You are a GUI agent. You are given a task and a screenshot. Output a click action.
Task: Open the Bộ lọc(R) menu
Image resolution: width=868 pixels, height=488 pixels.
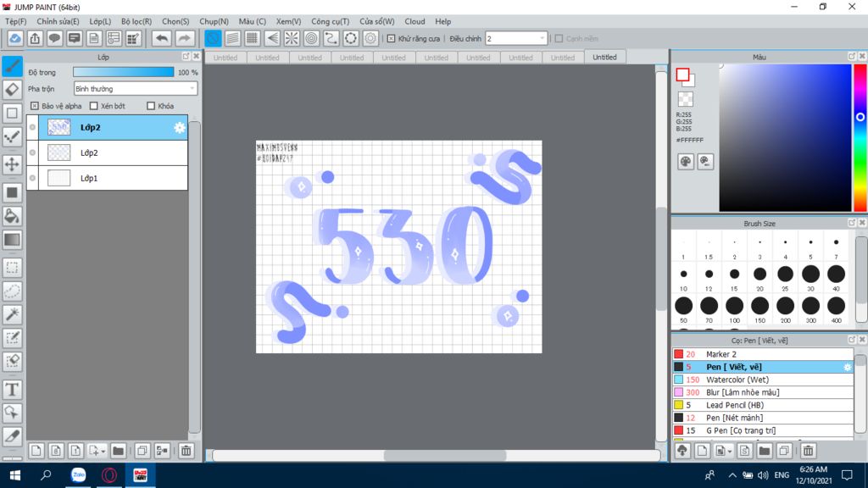(x=136, y=21)
